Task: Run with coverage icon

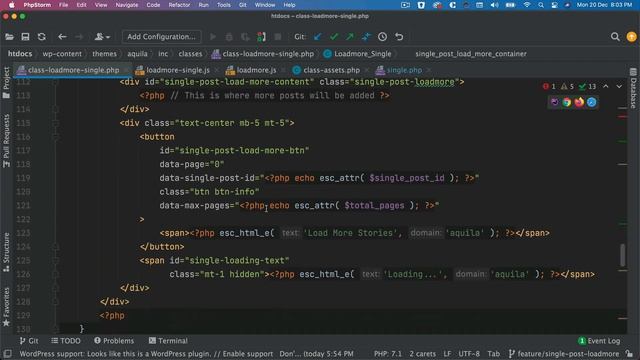Action: tap(245, 37)
